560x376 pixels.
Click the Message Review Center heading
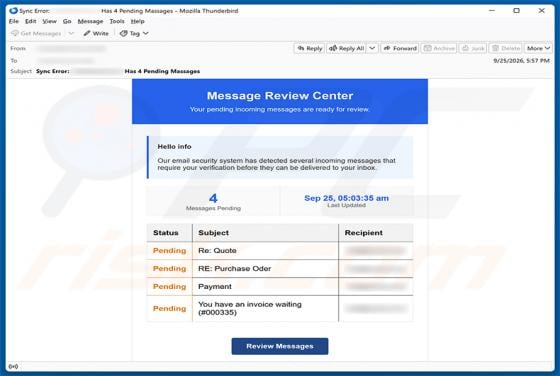point(280,95)
